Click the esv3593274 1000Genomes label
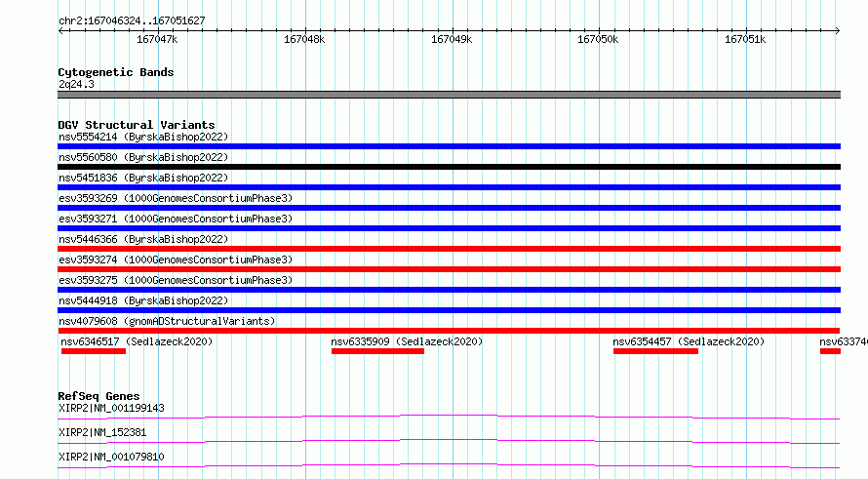 click(176, 259)
